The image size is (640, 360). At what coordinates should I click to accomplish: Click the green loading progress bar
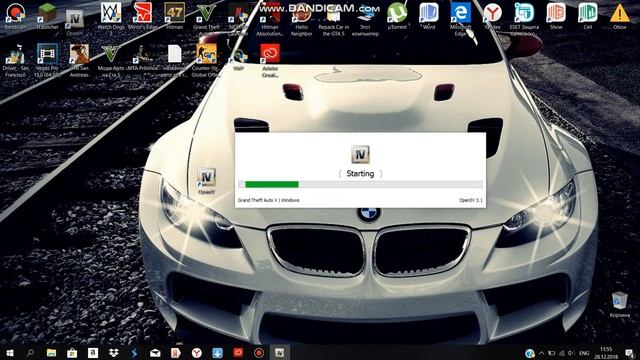click(272, 184)
